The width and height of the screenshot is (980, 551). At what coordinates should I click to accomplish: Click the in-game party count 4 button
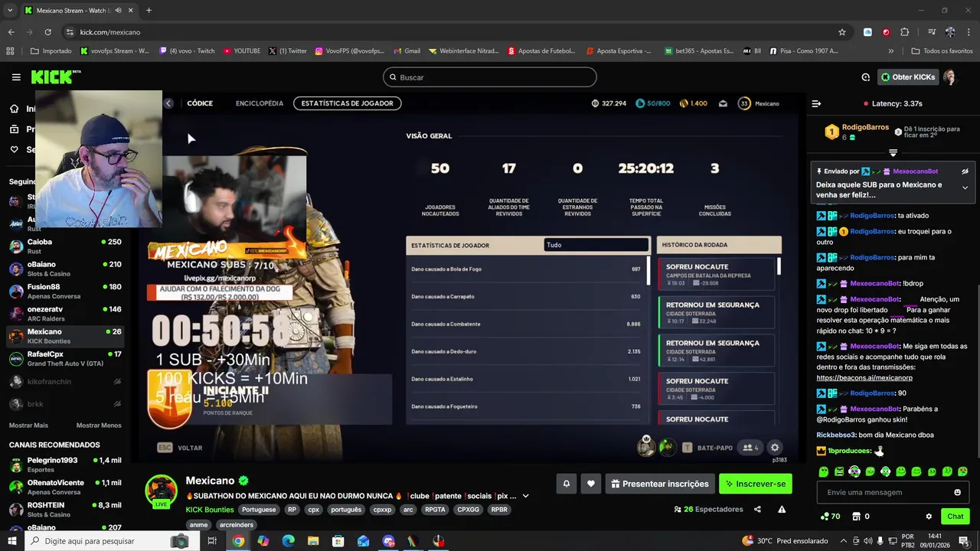click(x=750, y=448)
